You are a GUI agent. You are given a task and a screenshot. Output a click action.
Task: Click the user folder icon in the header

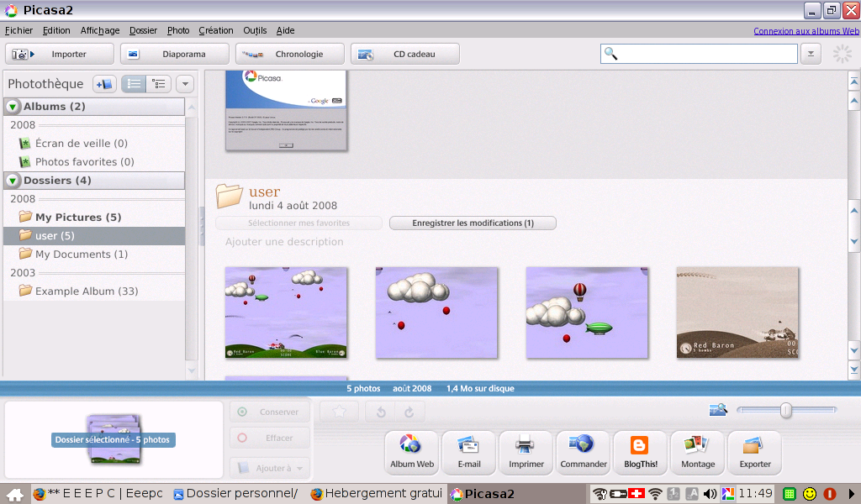click(x=229, y=197)
